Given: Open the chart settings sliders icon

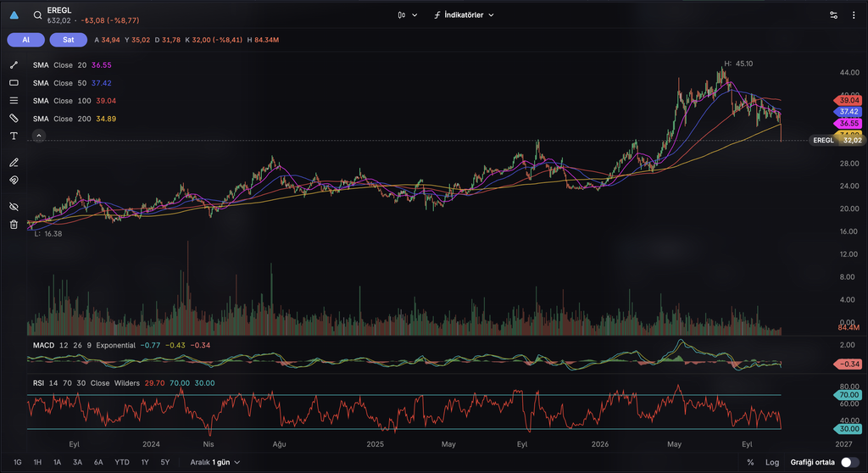Looking at the screenshot, I should [834, 15].
